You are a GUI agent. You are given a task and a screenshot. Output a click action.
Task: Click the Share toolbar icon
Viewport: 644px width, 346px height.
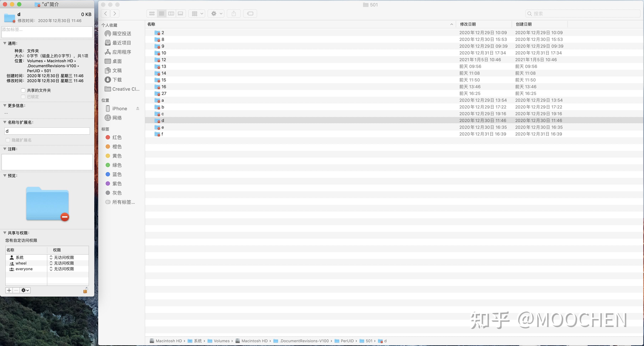point(234,14)
